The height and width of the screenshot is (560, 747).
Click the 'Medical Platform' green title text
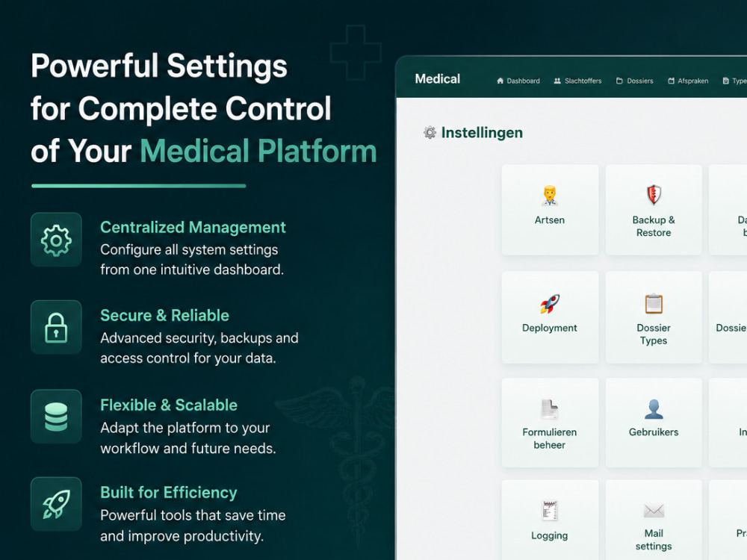258,152
